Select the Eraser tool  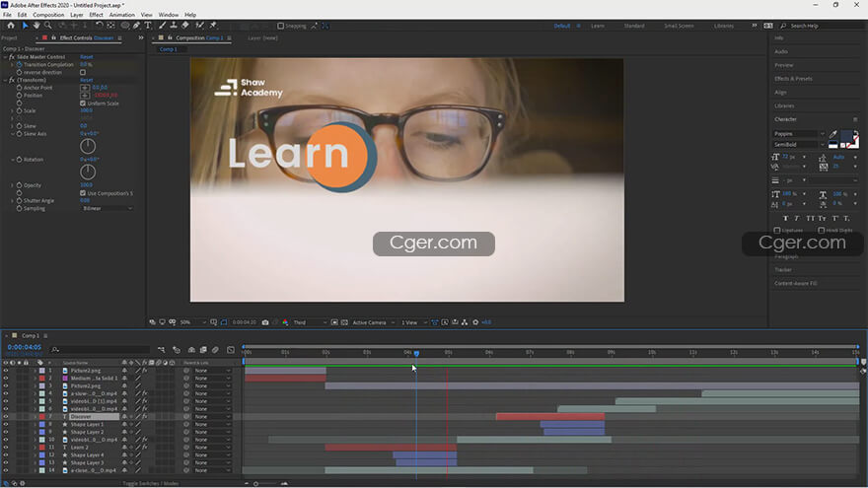click(x=184, y=26)
